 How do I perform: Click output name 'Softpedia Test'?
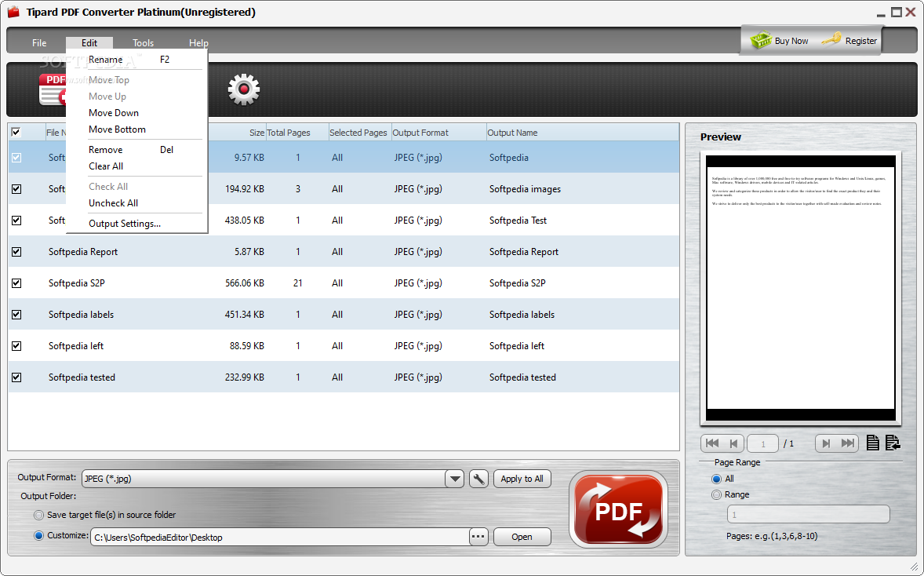click(518, 221)
